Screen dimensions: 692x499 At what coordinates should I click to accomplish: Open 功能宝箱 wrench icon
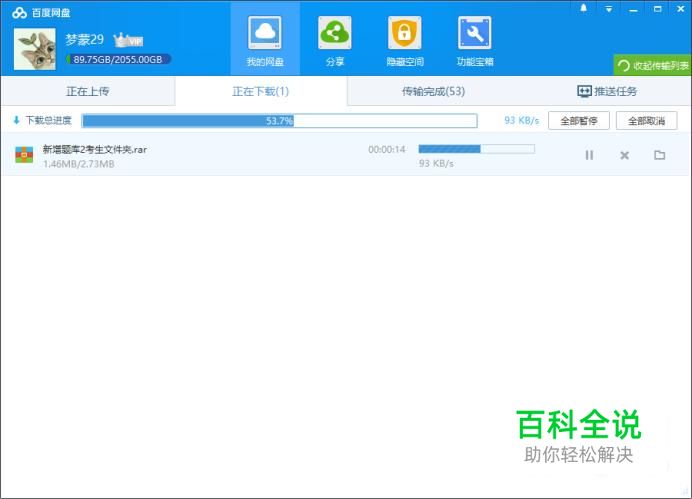click(474, 33)
